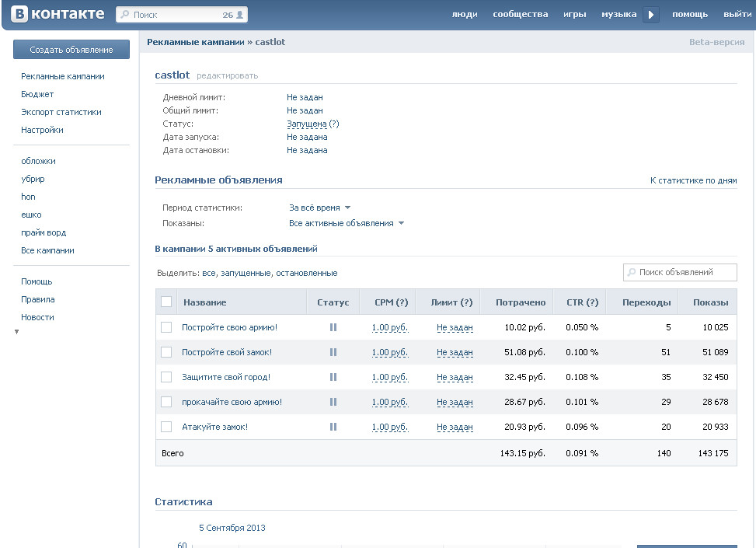Tick the checkbox for Постройте свой замок!
Image resolution: width=756 pixels, height=548 pixels.
[166, 352]
